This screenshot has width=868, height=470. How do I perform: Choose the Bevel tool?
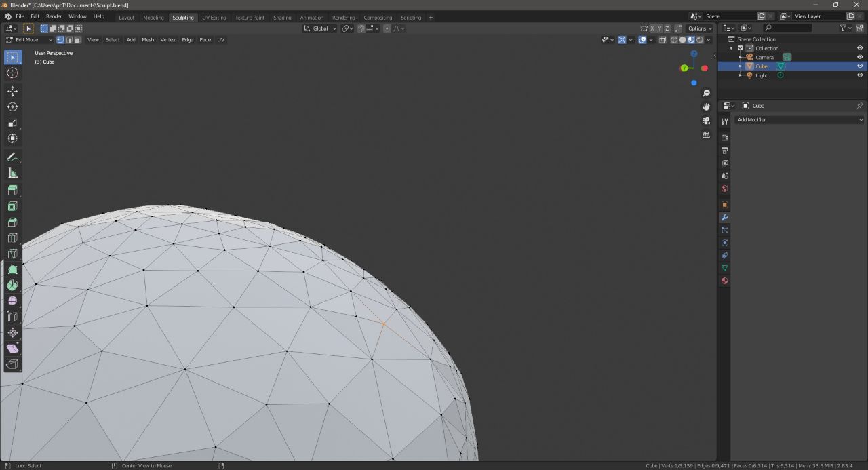13,222
